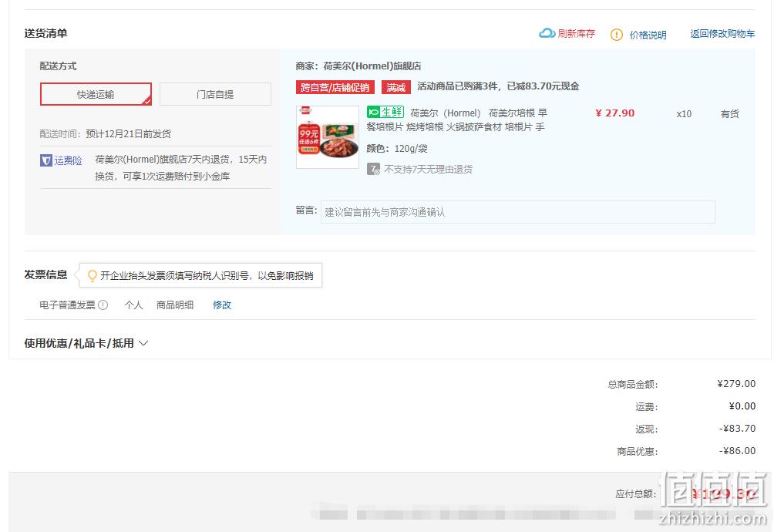Screen dimensions: 774x532
Task: Click the 电子普通发票 label
Action: pyautogui.click(x=67, y=305)
